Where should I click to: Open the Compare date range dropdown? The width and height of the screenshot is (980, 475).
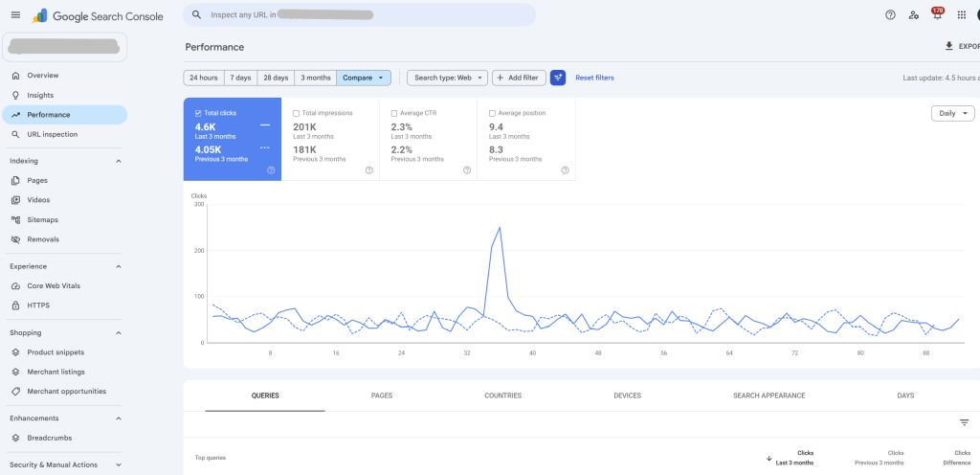(364, 79)
